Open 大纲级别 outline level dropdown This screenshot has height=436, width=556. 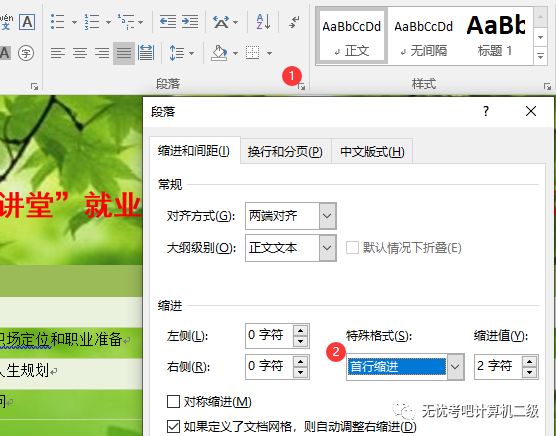point(327,248)
